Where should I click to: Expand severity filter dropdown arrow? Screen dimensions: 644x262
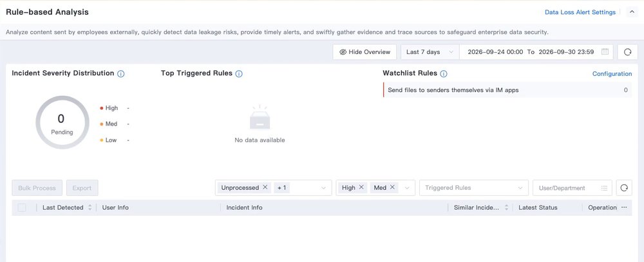pyautogui.click(x=407, y=188)
